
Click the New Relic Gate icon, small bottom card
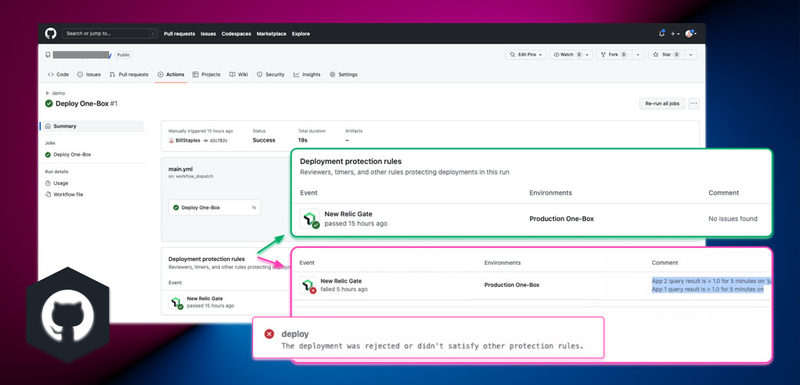(176, 302)
